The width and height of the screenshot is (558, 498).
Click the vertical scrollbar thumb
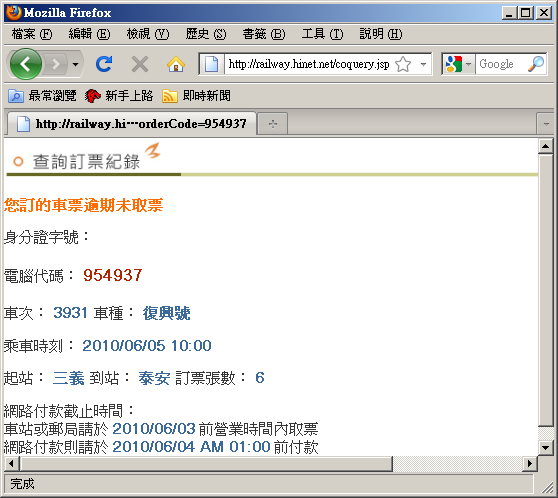(x=546, y=290)
